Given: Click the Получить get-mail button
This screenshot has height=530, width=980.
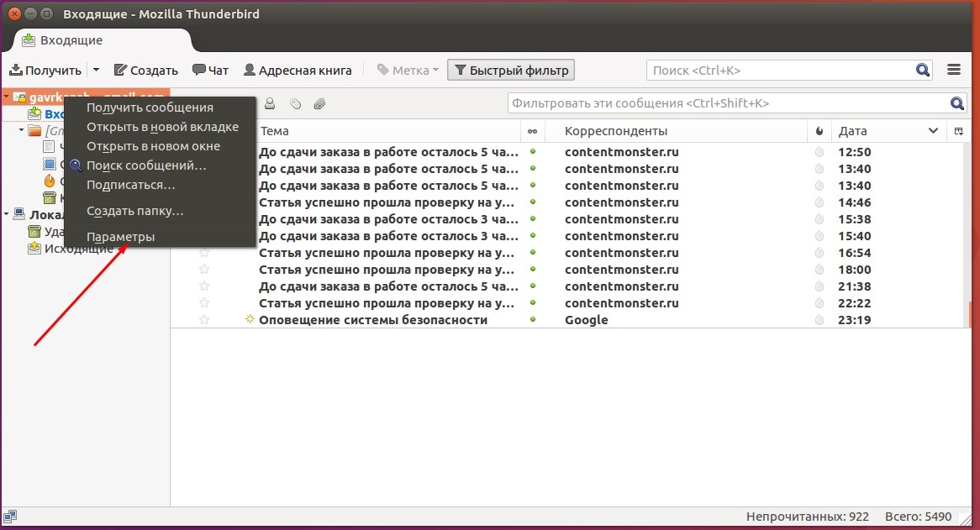Looking at the screenshot, I should coord(45,70).
